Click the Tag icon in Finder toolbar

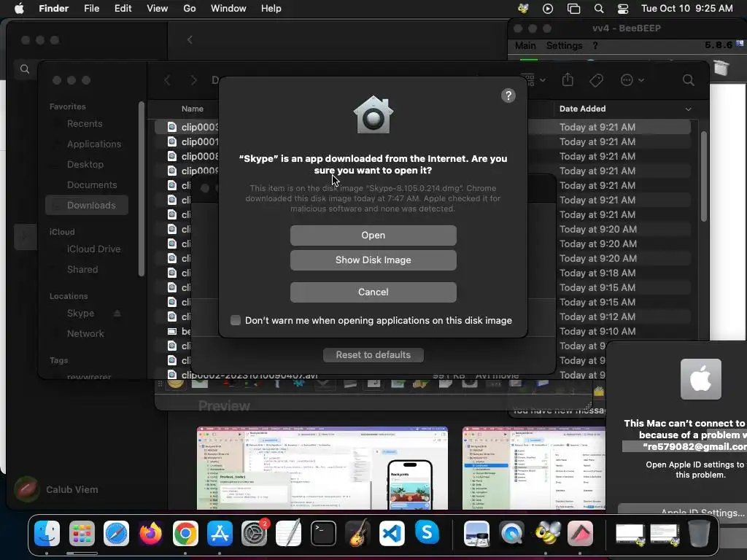point(596,80)
